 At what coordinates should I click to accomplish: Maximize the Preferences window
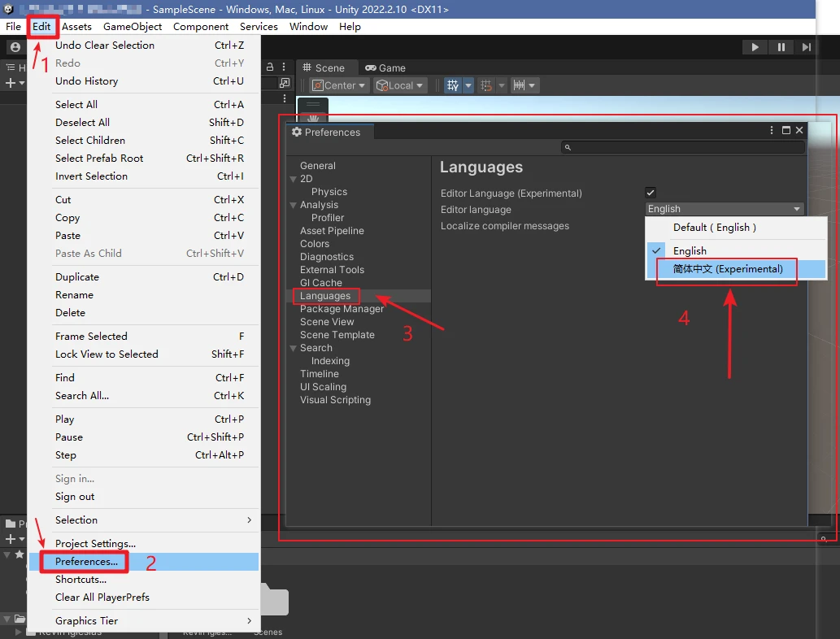tap(786, 130)
